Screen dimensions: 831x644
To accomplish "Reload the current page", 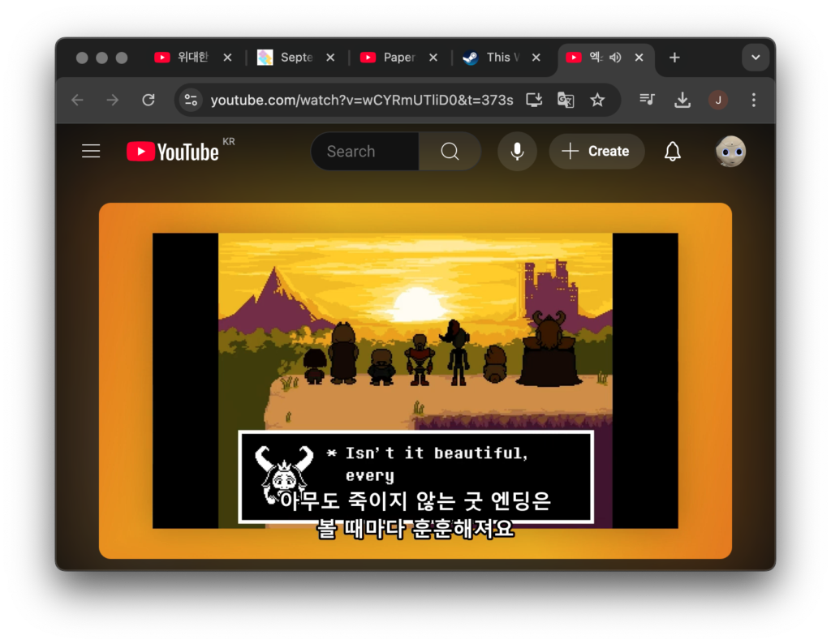I will tap(148, 100).
